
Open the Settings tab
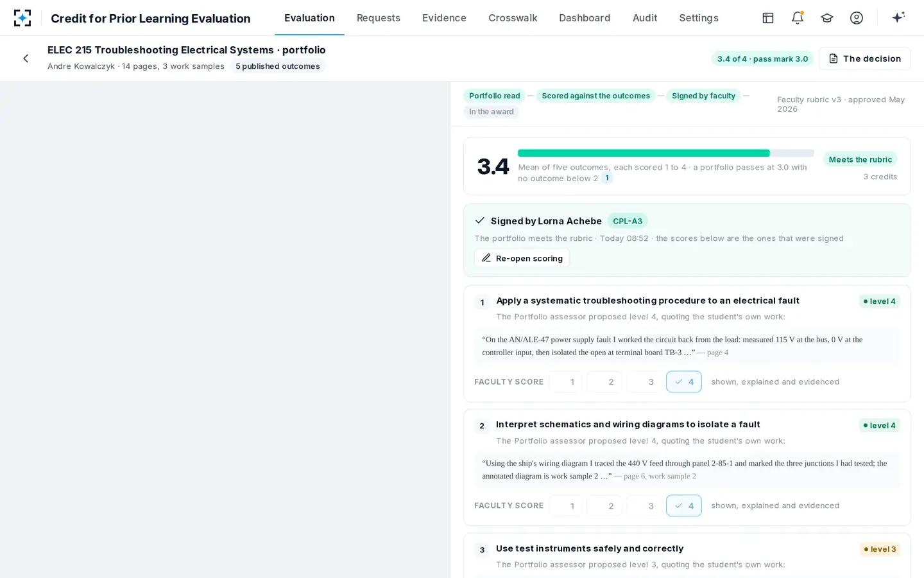pyautogui.click(x=699, y=18)
